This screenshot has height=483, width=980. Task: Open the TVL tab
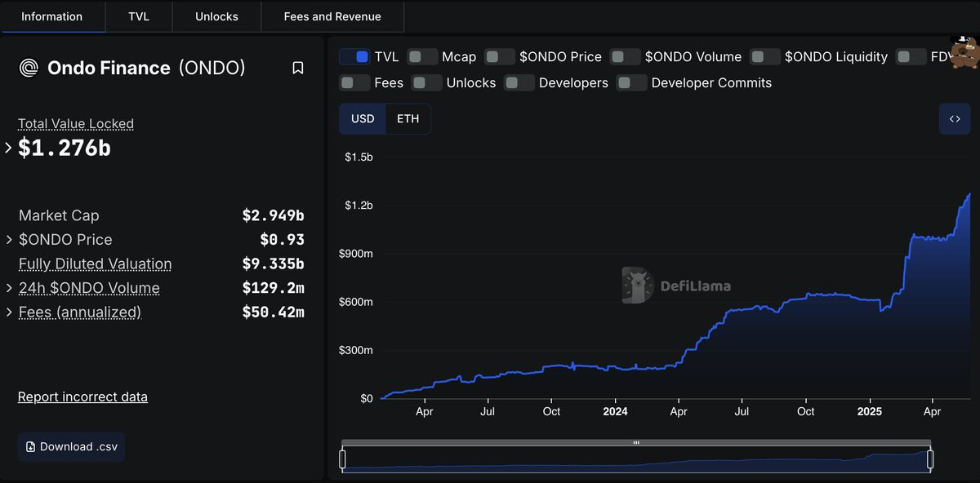pyautogui.click(x=139, y=16)
